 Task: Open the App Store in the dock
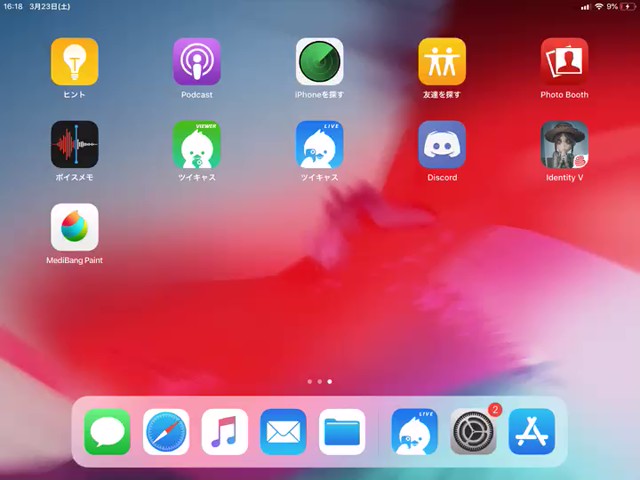point(532,432)
